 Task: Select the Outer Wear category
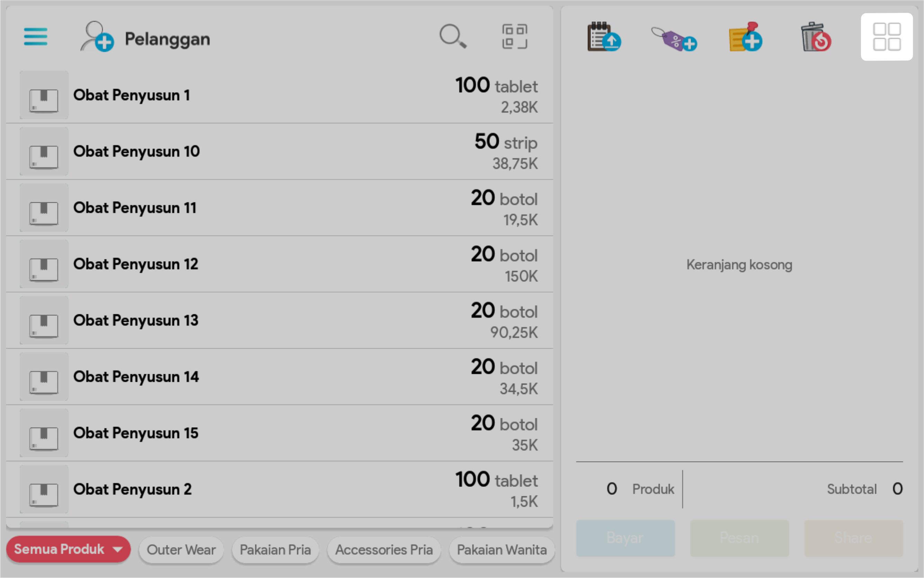coord(181,550)
